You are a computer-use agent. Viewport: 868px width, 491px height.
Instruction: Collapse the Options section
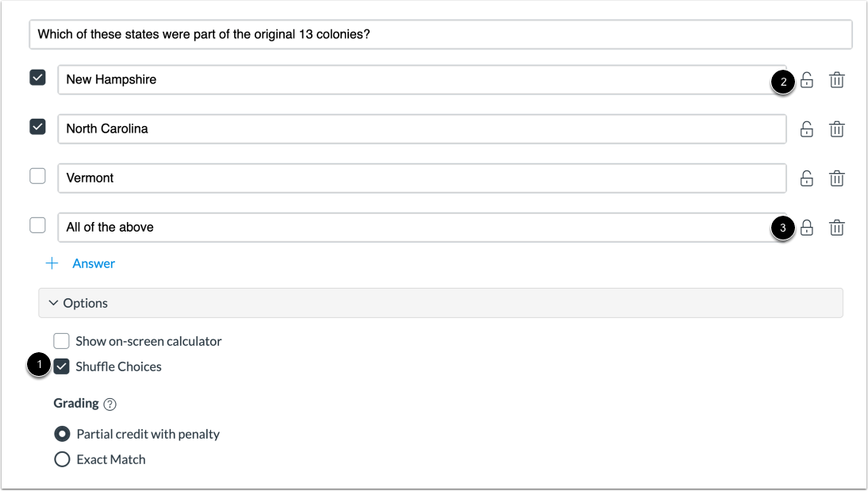pyautogui.click(x=79, y=303)
